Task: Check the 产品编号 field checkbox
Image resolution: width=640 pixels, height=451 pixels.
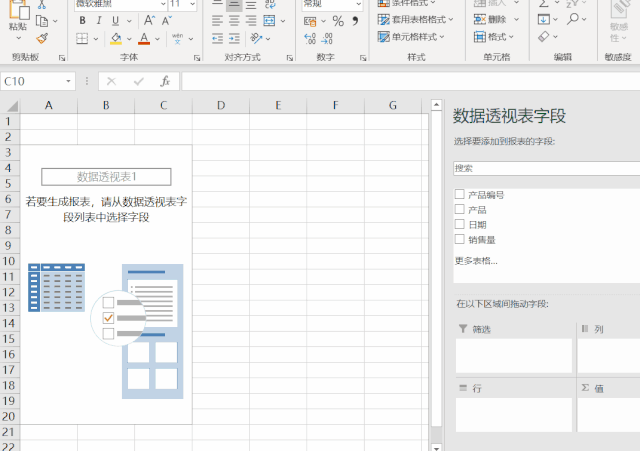Action: coord(460,194)
